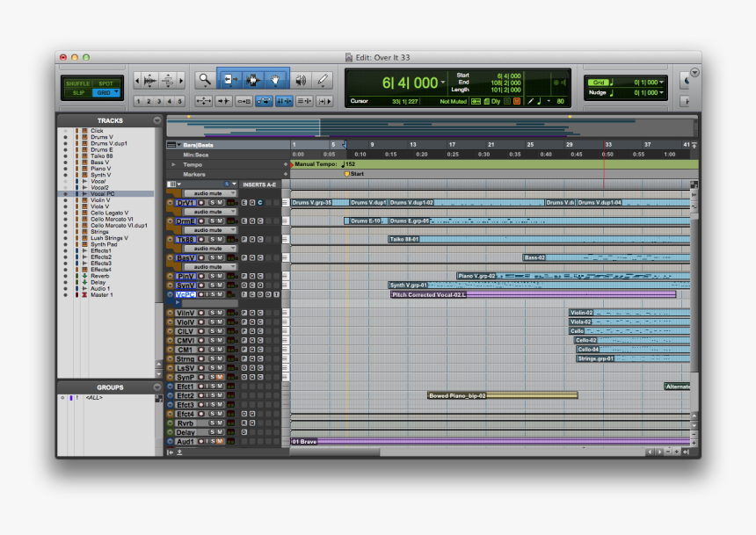Click the Pitch Corrected Vocal-02.L clip

pos(533,294)
